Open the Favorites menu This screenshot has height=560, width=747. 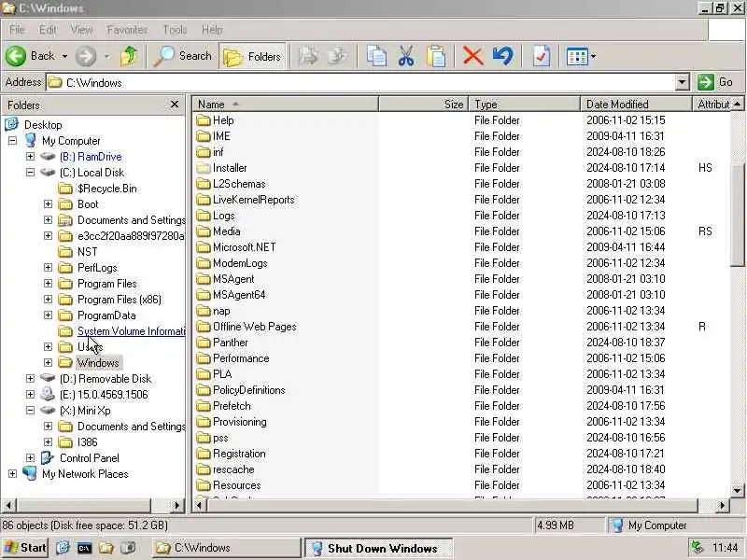127,30
